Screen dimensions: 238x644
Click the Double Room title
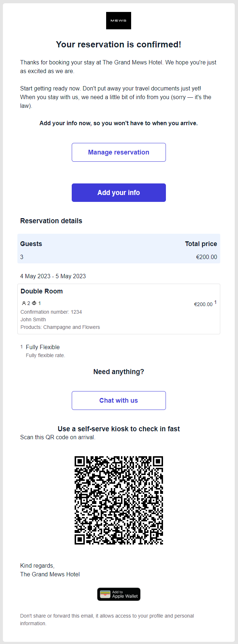pyautogui.click(x=42, y=291)
